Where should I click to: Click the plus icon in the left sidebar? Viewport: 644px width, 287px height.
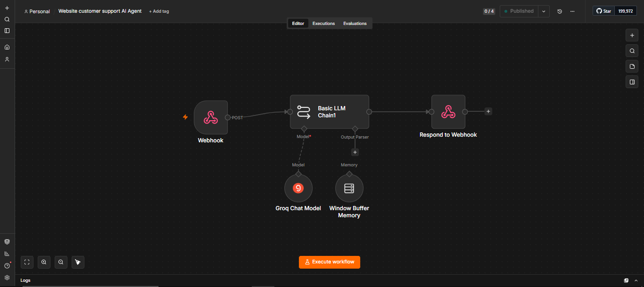point(7,8)
